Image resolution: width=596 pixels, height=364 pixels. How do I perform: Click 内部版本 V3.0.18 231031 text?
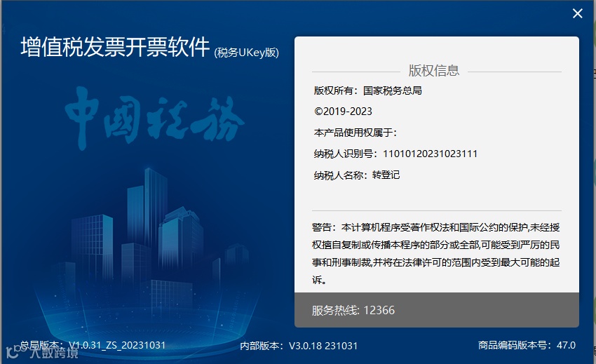[x=299, y=346]
